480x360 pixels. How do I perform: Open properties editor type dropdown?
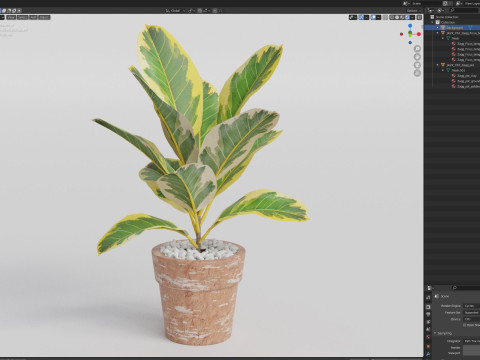(430, 288)
